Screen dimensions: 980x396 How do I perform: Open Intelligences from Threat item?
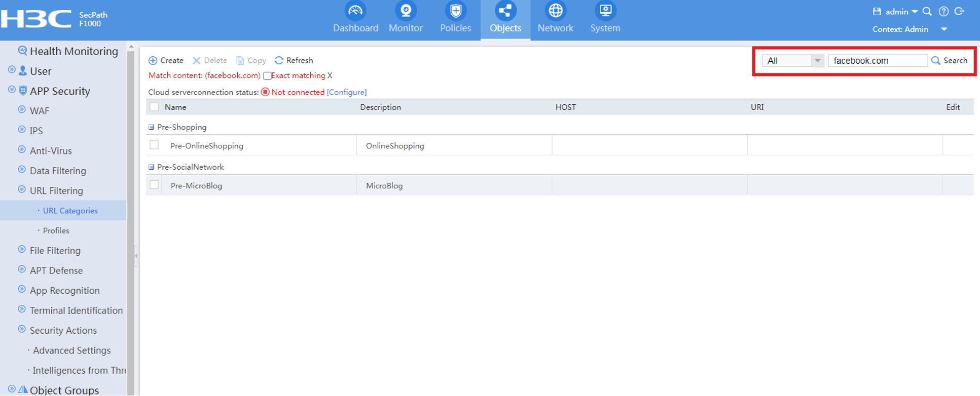click(x=79, y=370)
